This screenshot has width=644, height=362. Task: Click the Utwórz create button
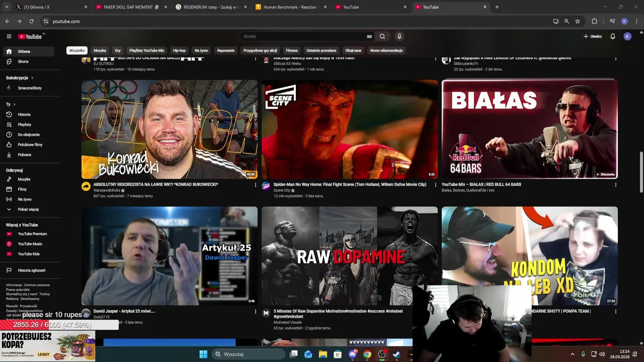tap(593, 36)
